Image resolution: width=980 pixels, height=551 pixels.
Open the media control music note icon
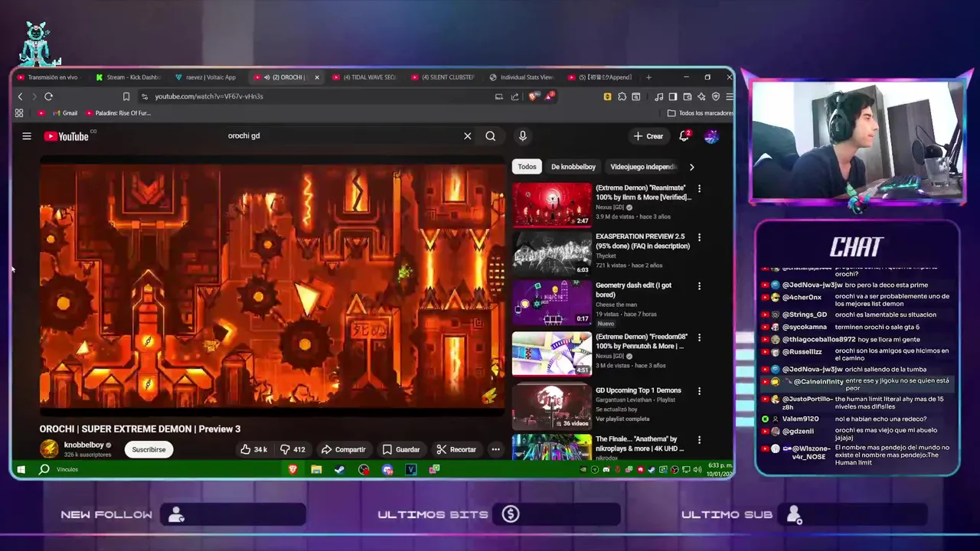click(x=658, y=96)
